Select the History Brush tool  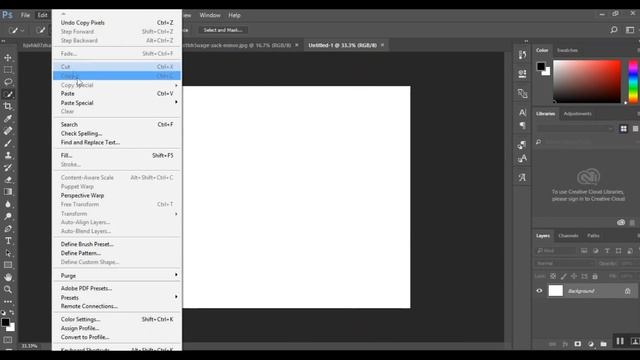click(8, 168)
